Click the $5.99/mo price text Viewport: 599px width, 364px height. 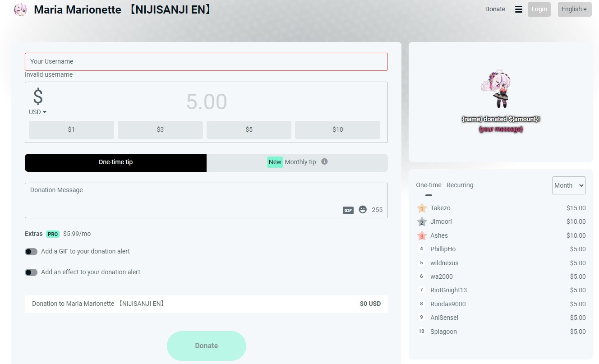[x=77, y=234]
